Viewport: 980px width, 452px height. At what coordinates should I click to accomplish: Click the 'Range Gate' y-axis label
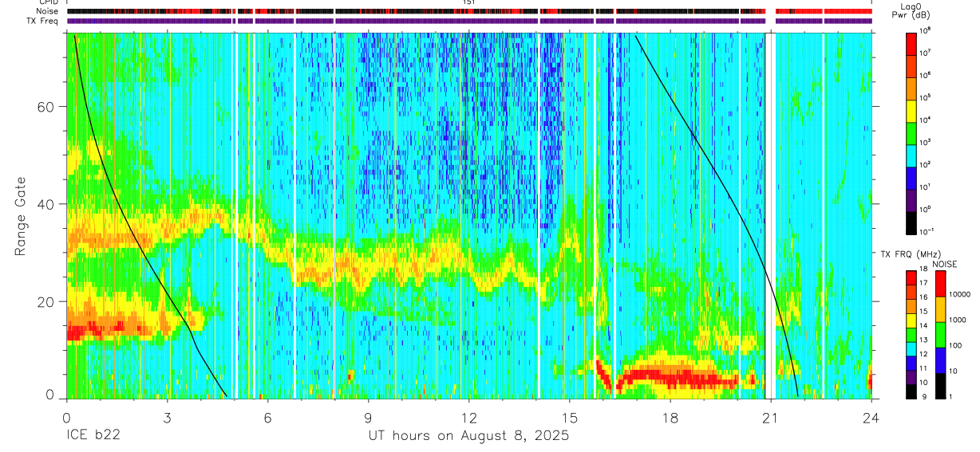22,217
